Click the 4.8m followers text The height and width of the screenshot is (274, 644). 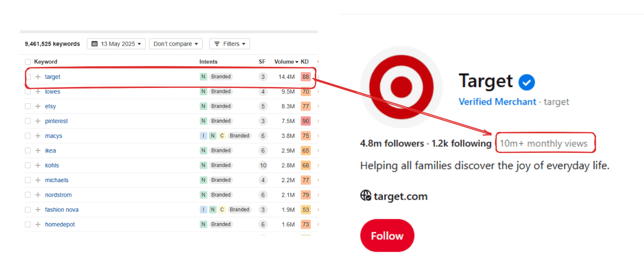(392, 143)
